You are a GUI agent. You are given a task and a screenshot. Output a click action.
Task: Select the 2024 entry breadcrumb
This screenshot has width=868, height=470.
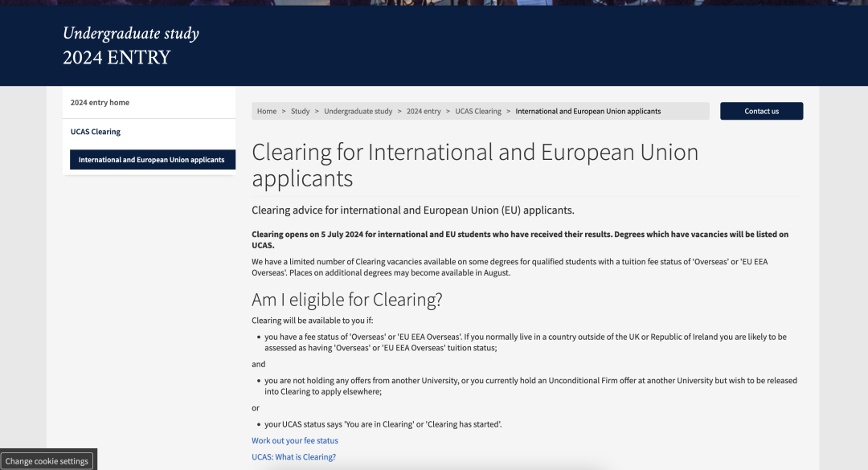coord(424,112)
